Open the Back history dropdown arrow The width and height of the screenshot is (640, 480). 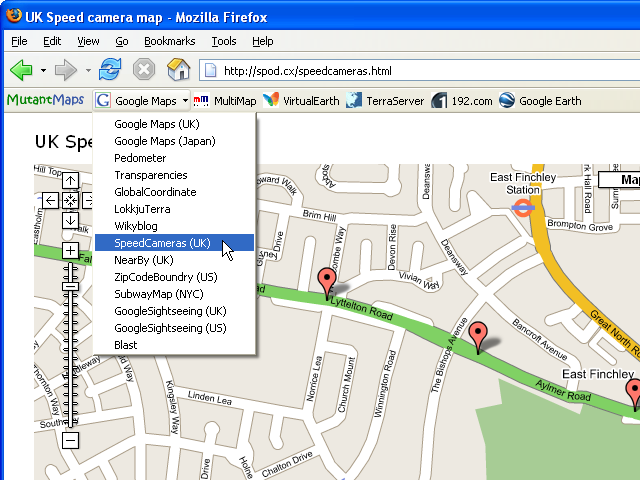(x=43, y=71)
